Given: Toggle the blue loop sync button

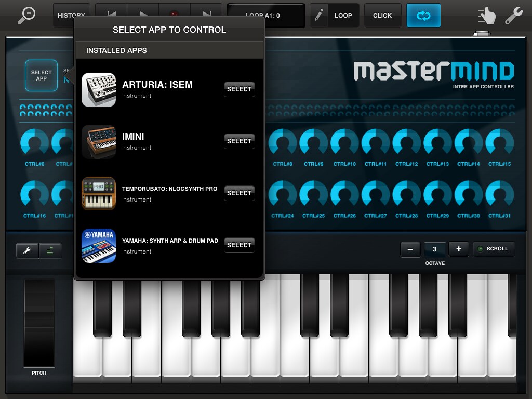Looking at the screenshot, I should tap(423, 15).
